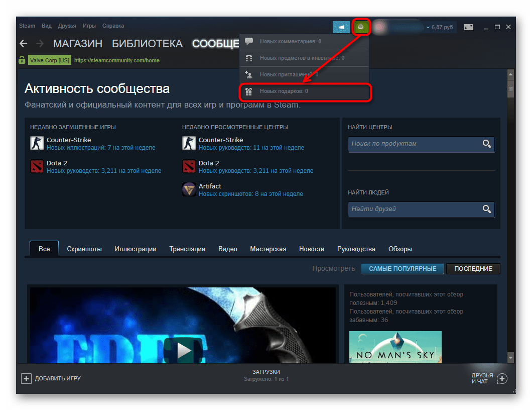
Task: Click the friends chat plus bubble icon
Action: click(x=502, y=378)
